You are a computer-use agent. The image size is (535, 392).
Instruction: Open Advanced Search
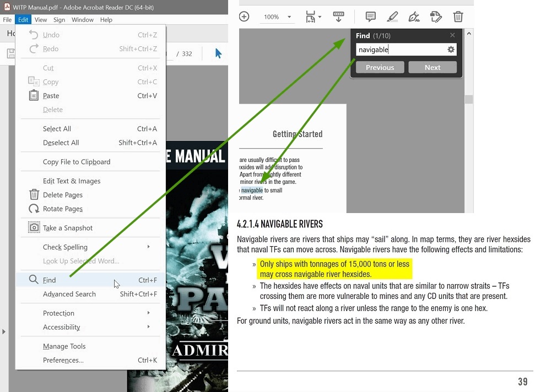91,294
